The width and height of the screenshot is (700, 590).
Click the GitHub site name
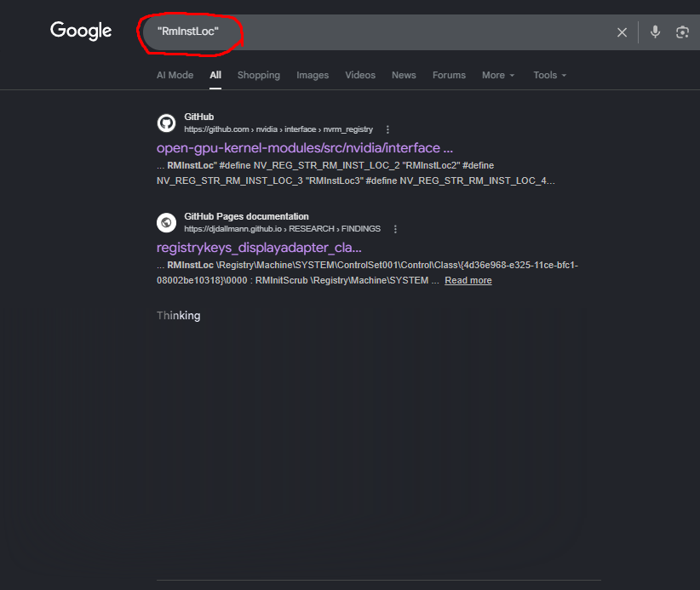(x=199, y=117)
